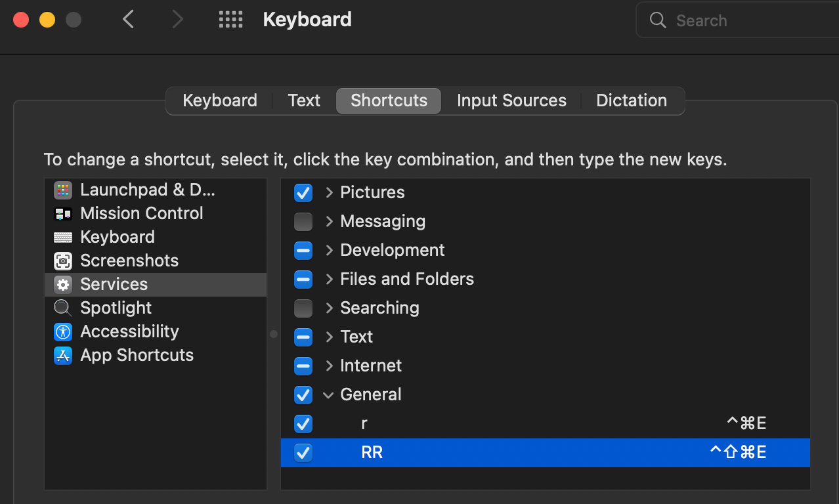Select the App Shortcuts icon

(x=63, y=355)
